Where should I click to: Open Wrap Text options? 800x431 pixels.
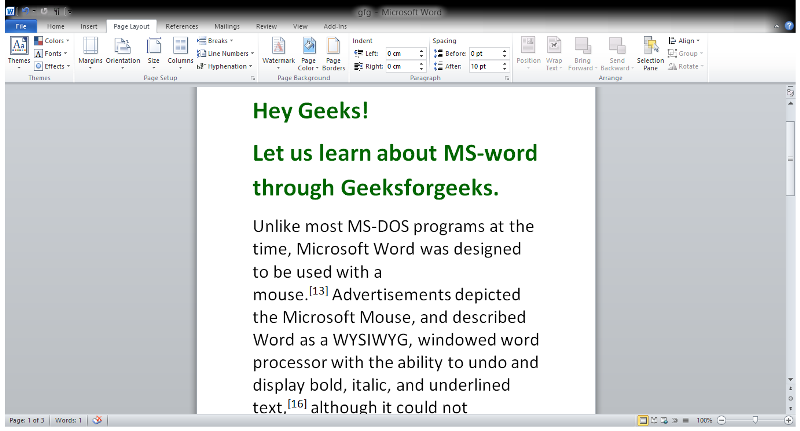[x=554, y=53]
